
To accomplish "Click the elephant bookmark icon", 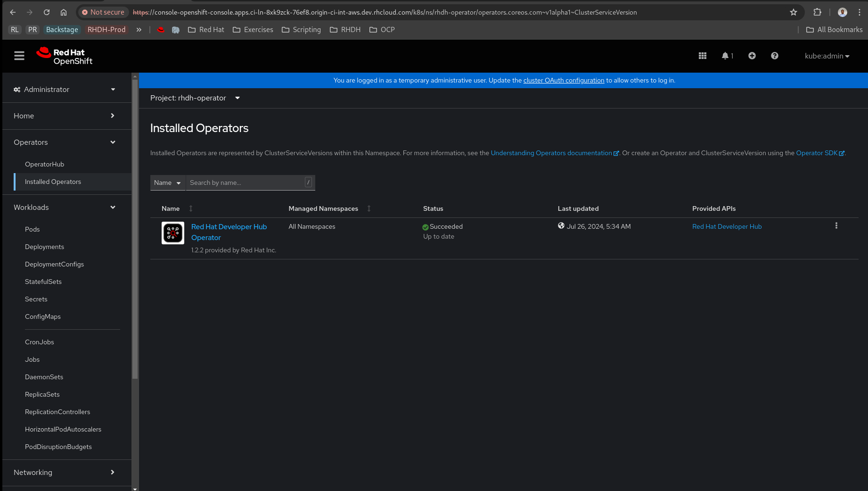I will coord(176,30).
